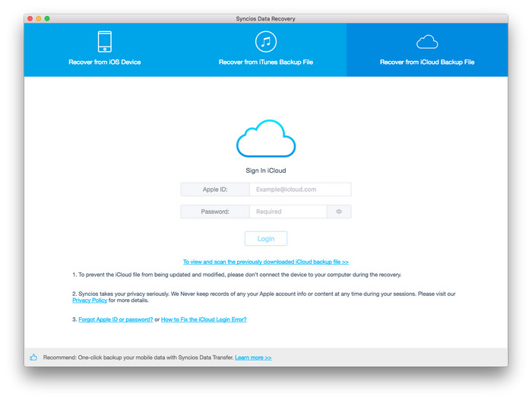Click the Password: label
Screen dimensions: 532x401
tap(215, 212)
